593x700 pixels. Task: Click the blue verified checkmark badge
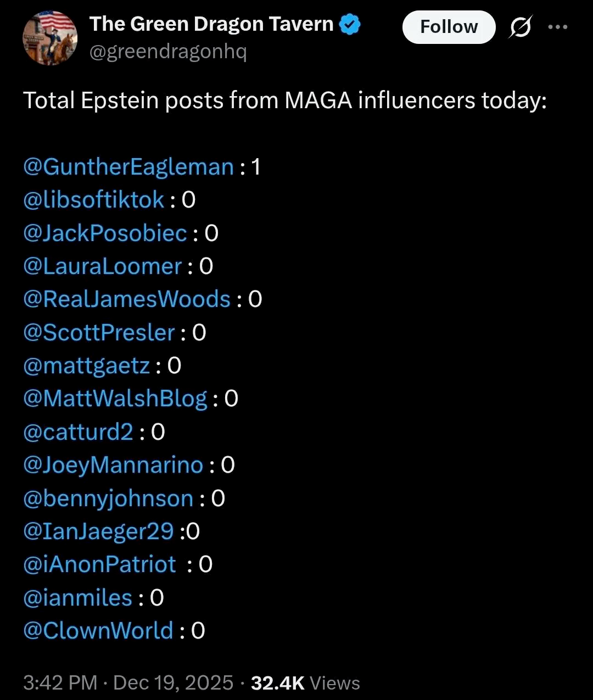(350, 24)
